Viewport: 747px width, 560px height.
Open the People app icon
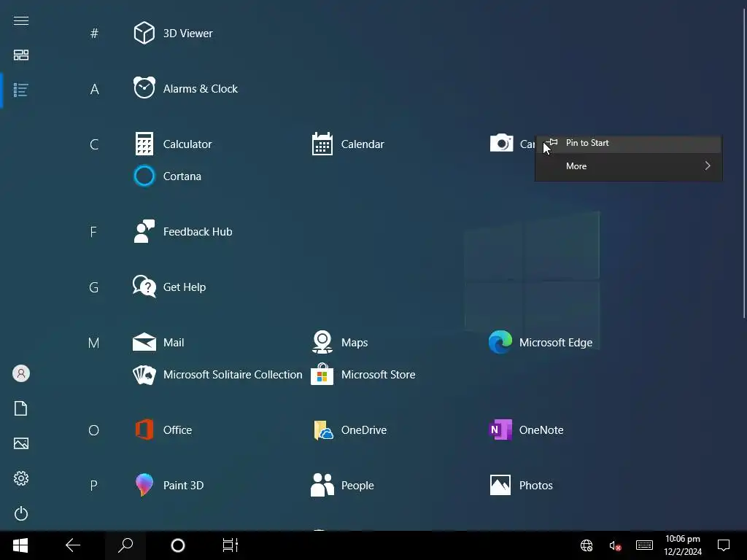pos(322,485)
